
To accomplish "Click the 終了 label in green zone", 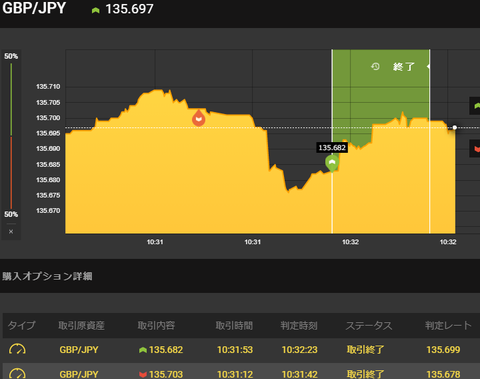I will (404, 67).
